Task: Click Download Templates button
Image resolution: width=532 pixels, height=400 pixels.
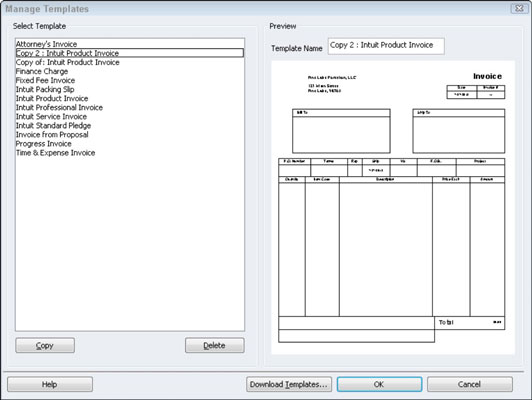Action: 289,384
